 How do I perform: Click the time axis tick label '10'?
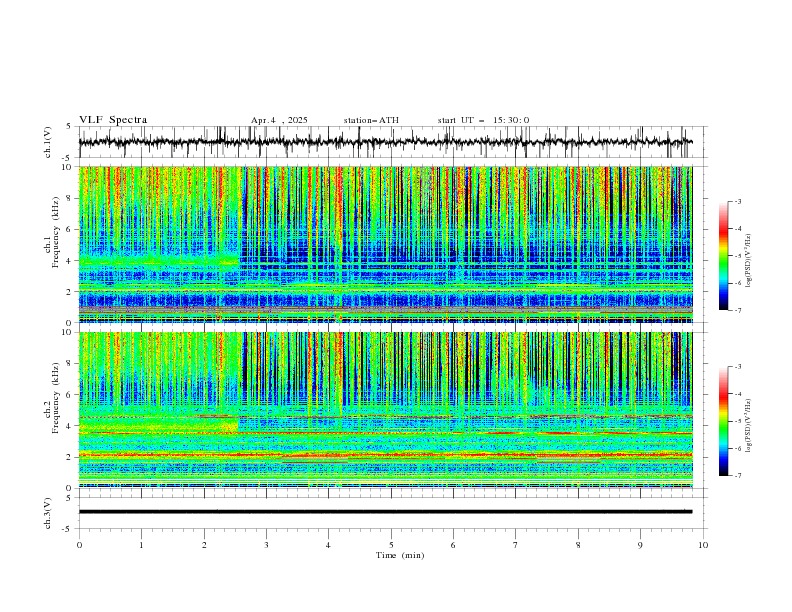tap(703, 545)
